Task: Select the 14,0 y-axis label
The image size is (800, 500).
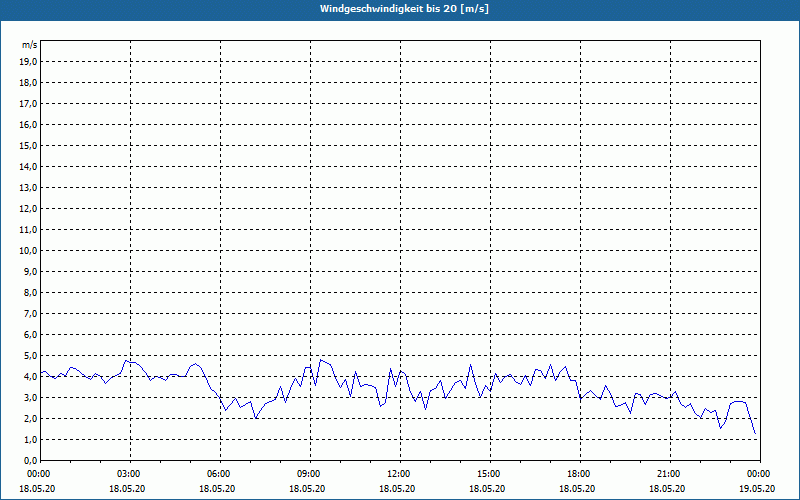Action: click(x=28, y=166)
